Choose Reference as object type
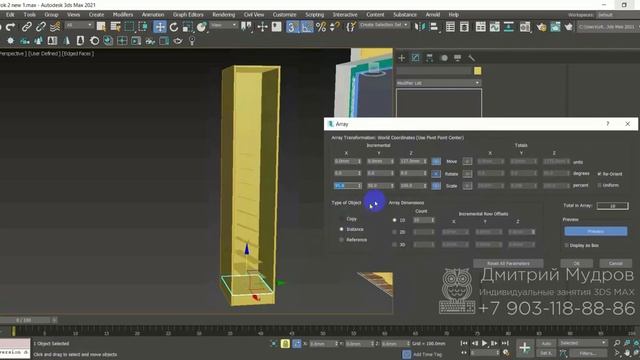Image resolution: width=640 pixels, height=360 pixels. [342, 240]
